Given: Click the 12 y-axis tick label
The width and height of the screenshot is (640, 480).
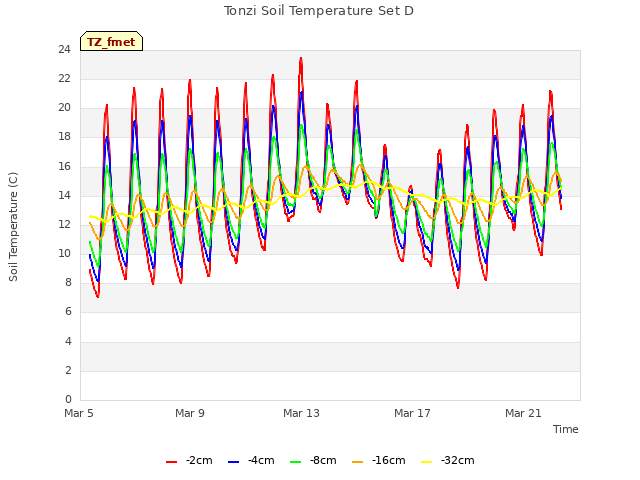Looking at the screenshot, I should point(64,224).
